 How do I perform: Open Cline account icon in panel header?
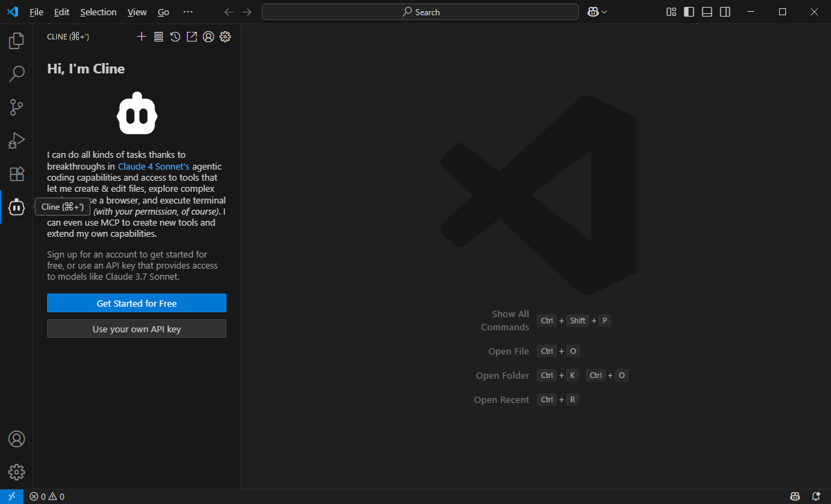208,37
